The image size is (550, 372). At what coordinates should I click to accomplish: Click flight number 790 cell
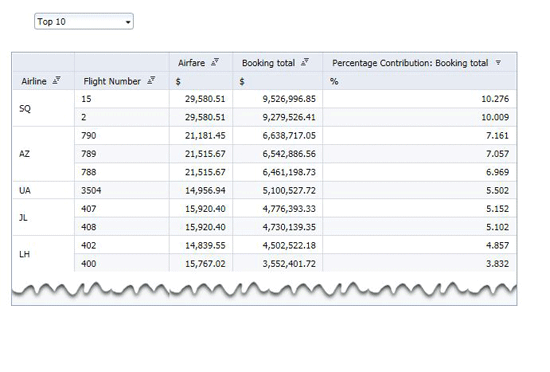tap(122, 136)
